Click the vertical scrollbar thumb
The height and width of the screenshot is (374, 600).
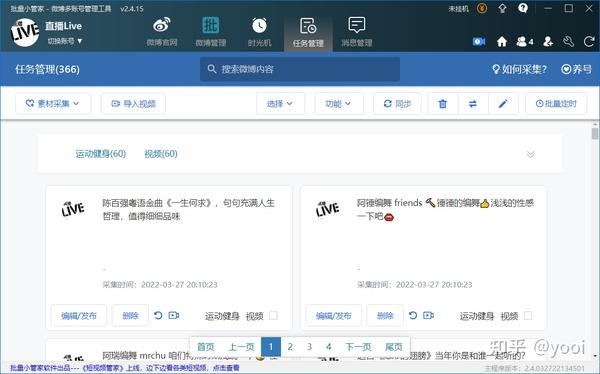click(x=594, y=134)
